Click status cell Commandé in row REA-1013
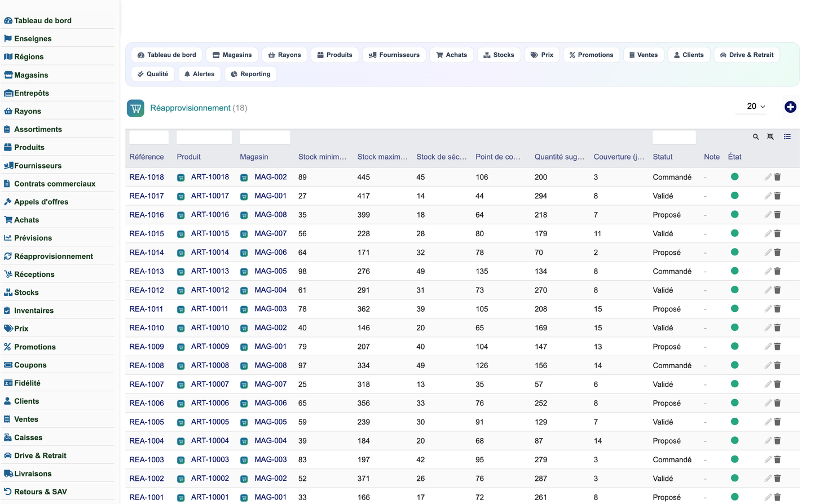This screenshot has width=815, height=504. (672, 272)
